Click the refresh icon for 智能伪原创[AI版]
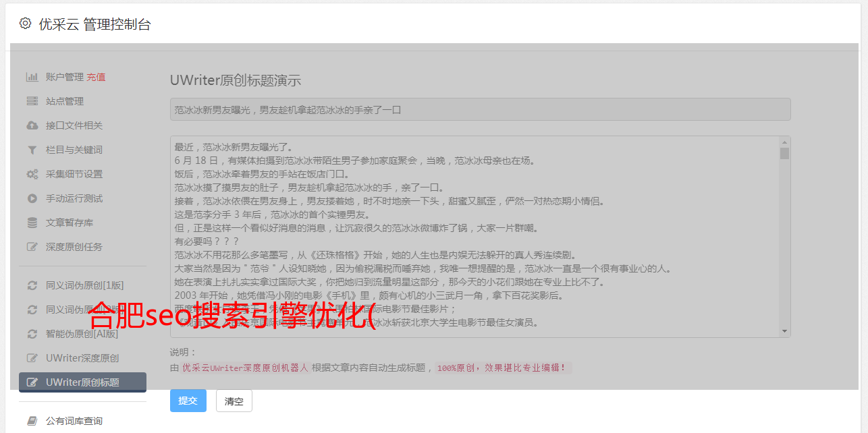The height and width of the screenshot is (433, 868). (32, 334)
